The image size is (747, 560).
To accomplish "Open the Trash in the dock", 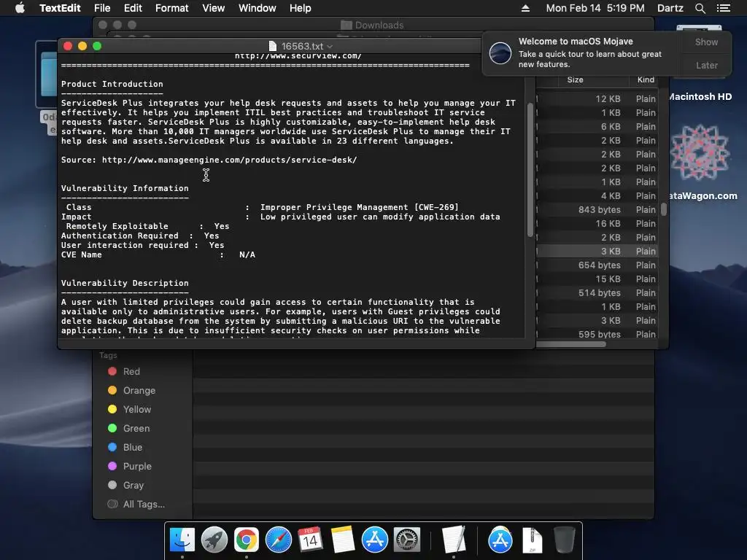I will click(x=565, y=540).
